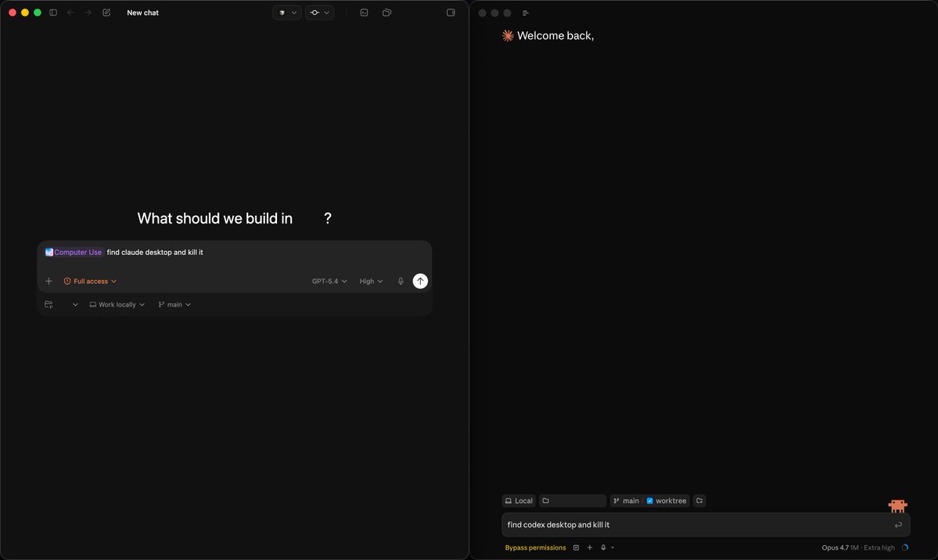Screen dimensions: 938x560
Task: Open the Work locally dropdown
Action: [117, 304]
